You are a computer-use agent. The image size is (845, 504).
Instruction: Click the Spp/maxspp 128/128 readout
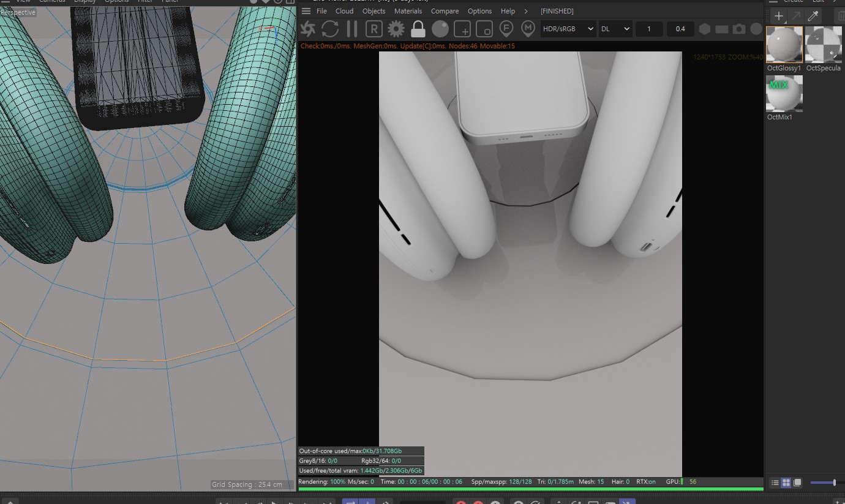tap(501, 482)
